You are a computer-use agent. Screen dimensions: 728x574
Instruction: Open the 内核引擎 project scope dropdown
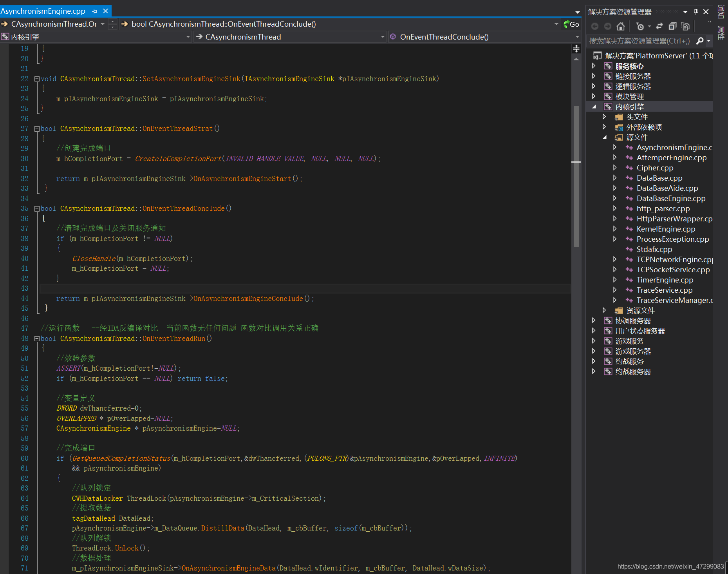click(x=188, y=37)
